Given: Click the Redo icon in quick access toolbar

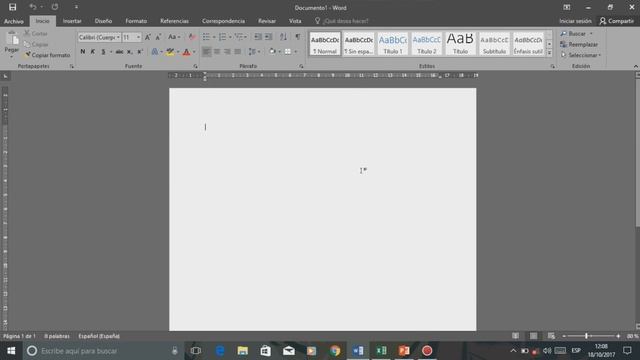Looking at the screenshot, I should (x=55, y=7).
